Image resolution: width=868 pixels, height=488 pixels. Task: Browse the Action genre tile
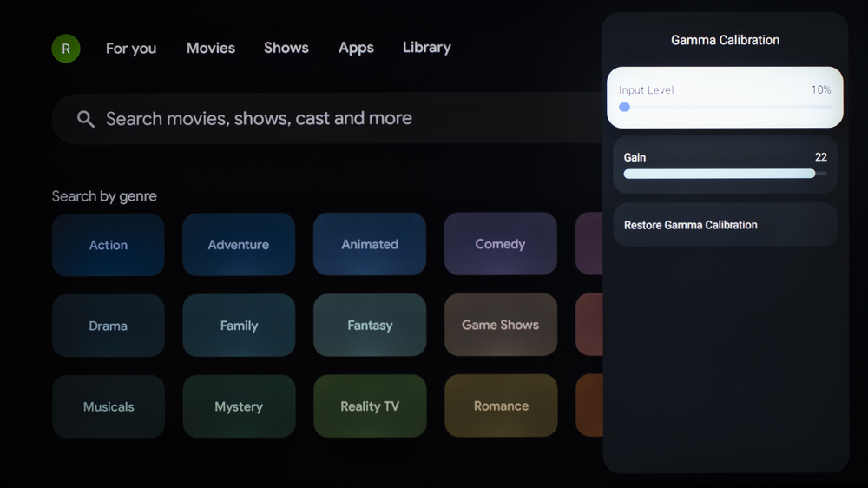(108, 245)
